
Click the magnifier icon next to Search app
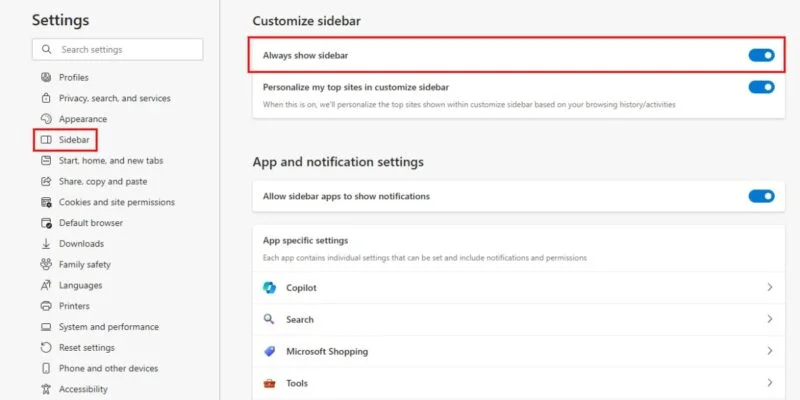[269, 319]
